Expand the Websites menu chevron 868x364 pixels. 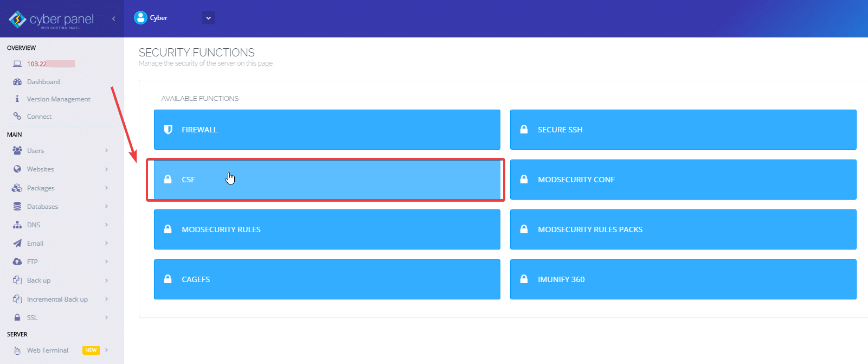[106, 169]
